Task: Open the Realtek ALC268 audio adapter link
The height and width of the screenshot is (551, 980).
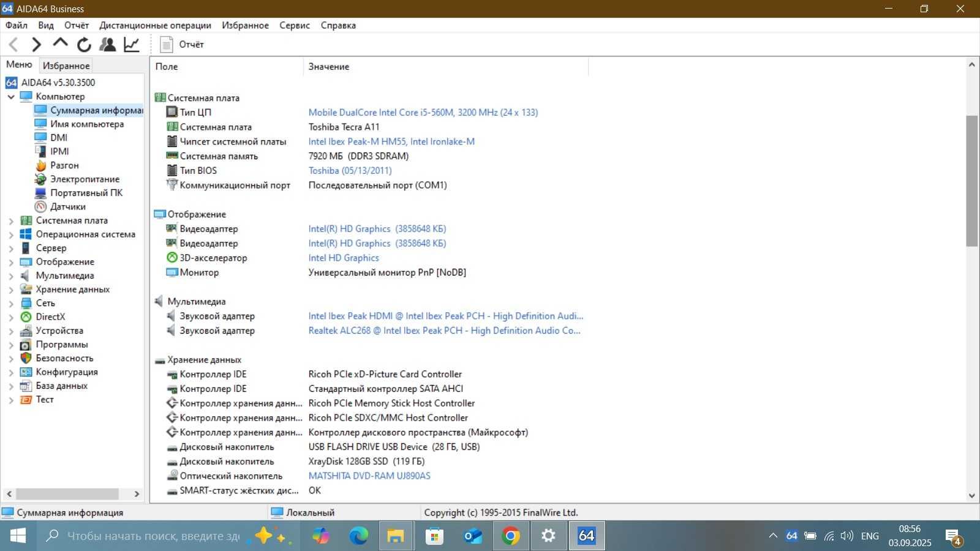Action: tap(445, 331)
